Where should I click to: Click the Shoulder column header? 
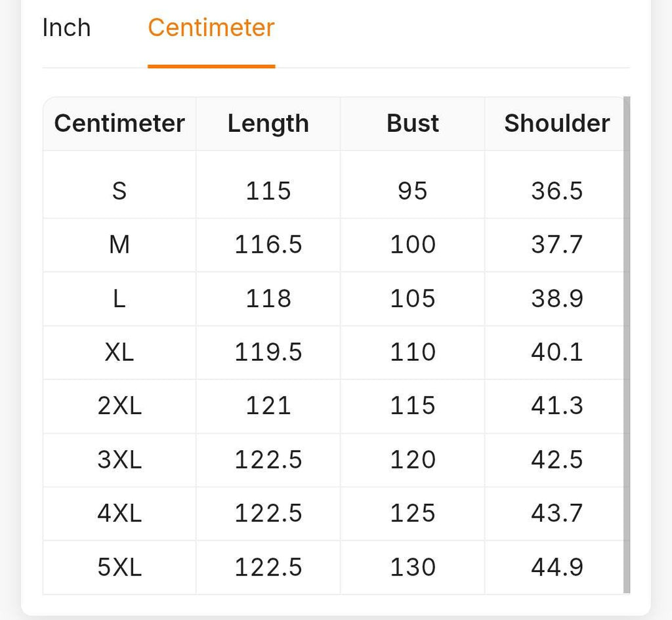coord(556,123)
